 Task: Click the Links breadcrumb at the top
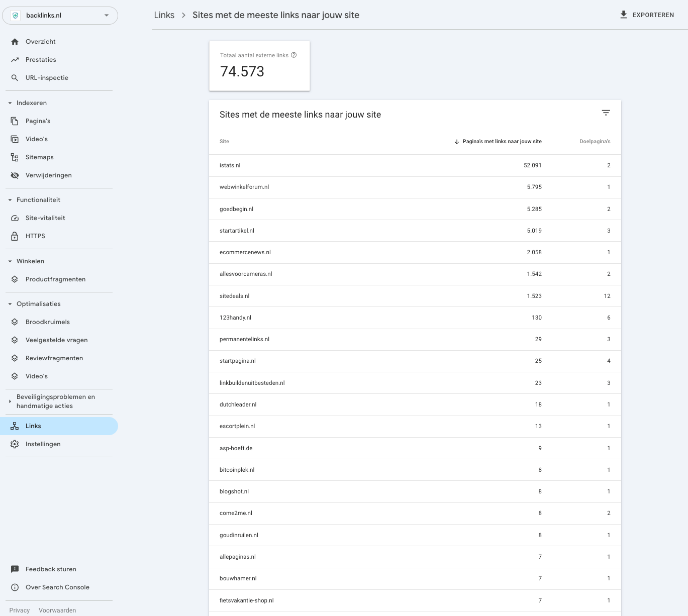(x=164, y=15)
